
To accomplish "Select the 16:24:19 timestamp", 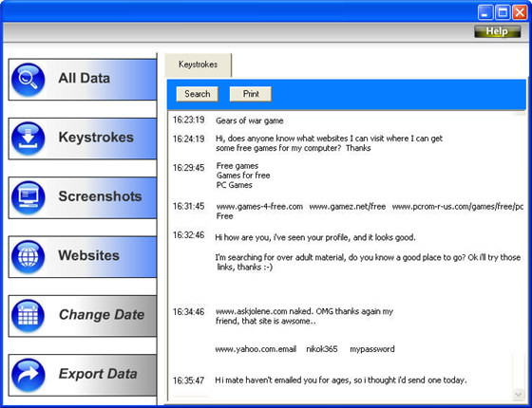I will point(189,139).
